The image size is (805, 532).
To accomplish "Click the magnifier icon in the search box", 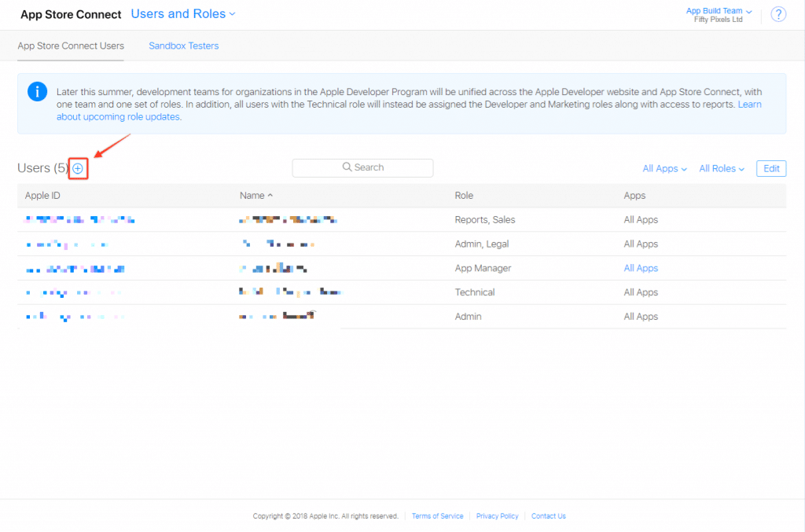I will (x=347, y=167).
